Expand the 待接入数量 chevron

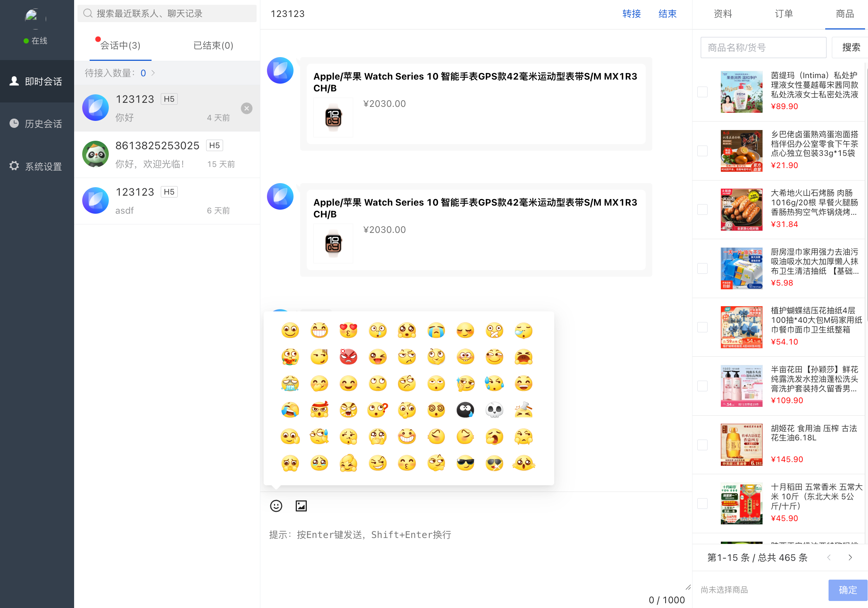[x=153, y=73]
